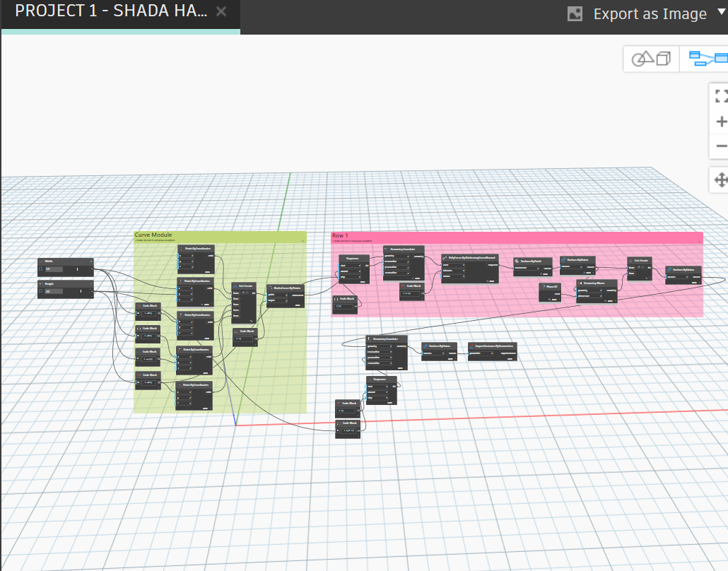Select the Geometry.Mirror node header
This screenshot has height=571, width=728.
[597, 283]
